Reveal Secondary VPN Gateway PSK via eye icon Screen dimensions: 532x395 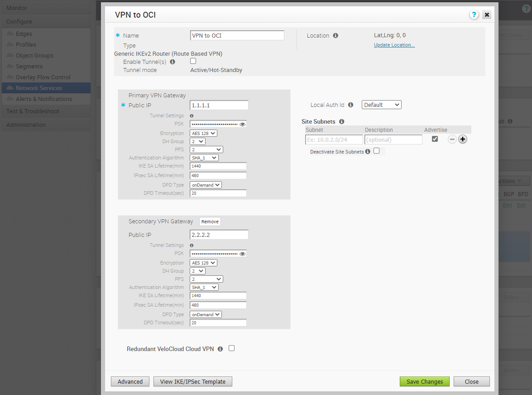(x=242, y=254)
